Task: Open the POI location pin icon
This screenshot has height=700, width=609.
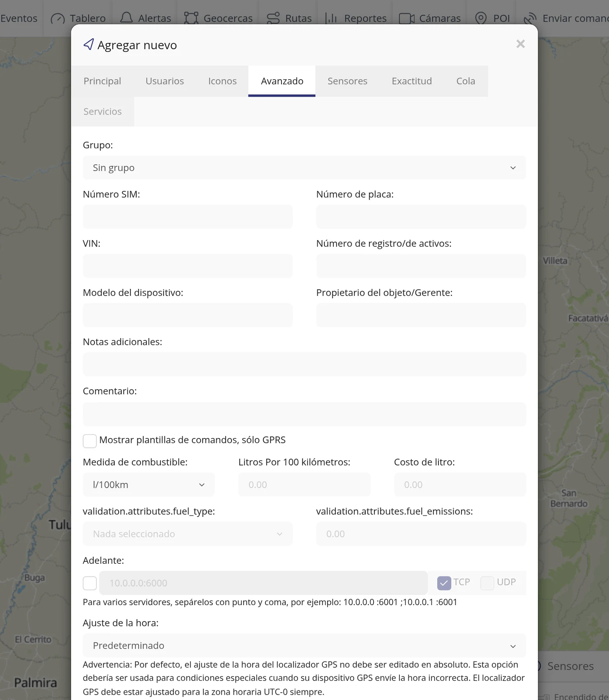Action: coord(481,18)
